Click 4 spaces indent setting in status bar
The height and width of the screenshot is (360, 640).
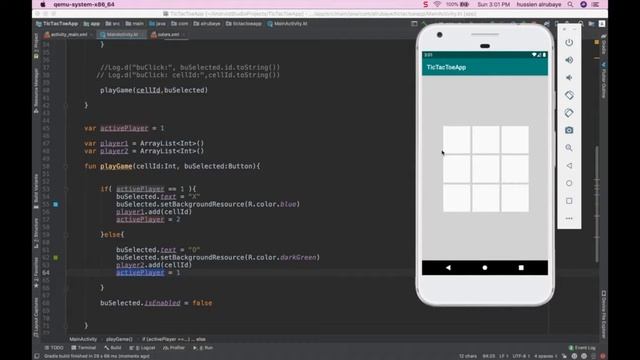[x=545, y=356]
